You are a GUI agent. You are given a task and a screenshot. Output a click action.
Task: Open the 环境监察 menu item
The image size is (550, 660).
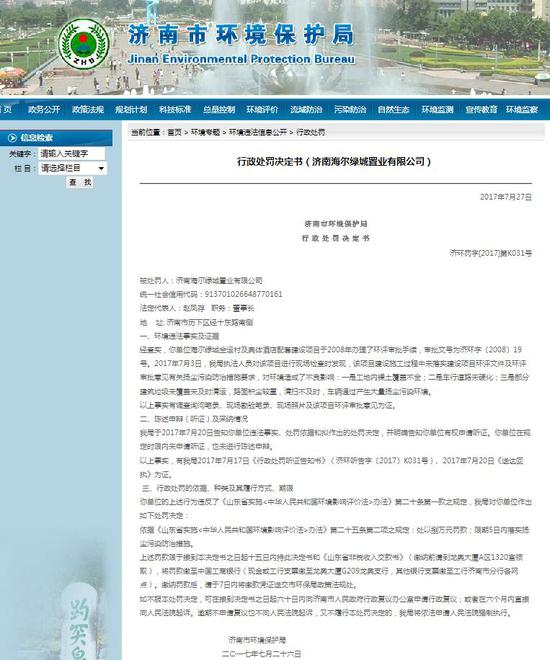[522, 109]
